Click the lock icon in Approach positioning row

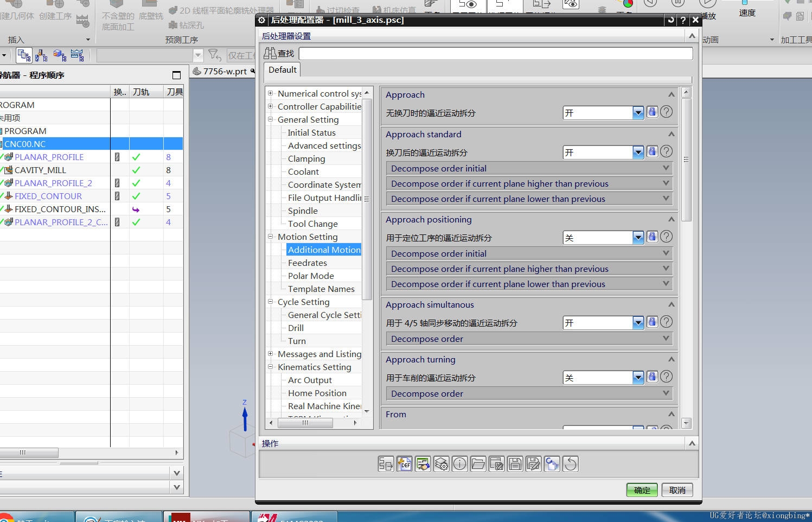(652, 237)
